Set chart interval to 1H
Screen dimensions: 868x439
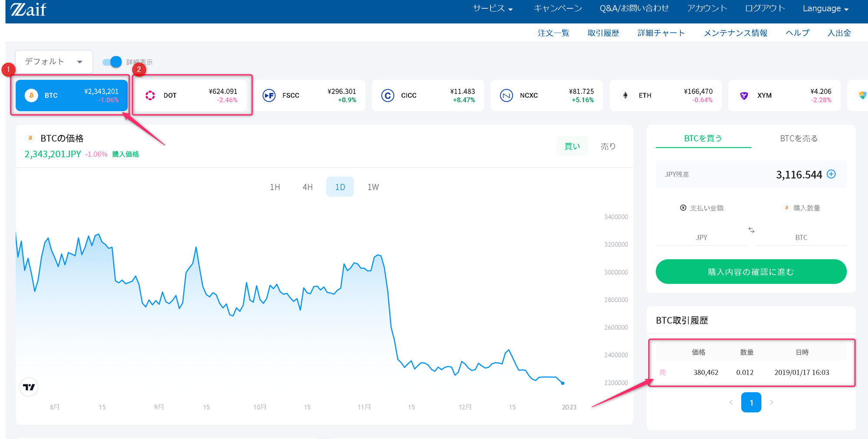[275, 187]
